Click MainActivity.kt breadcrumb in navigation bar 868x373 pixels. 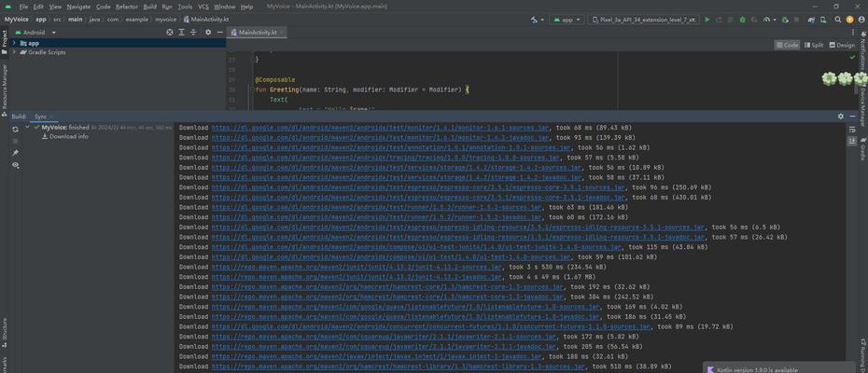tap(206, 20)
